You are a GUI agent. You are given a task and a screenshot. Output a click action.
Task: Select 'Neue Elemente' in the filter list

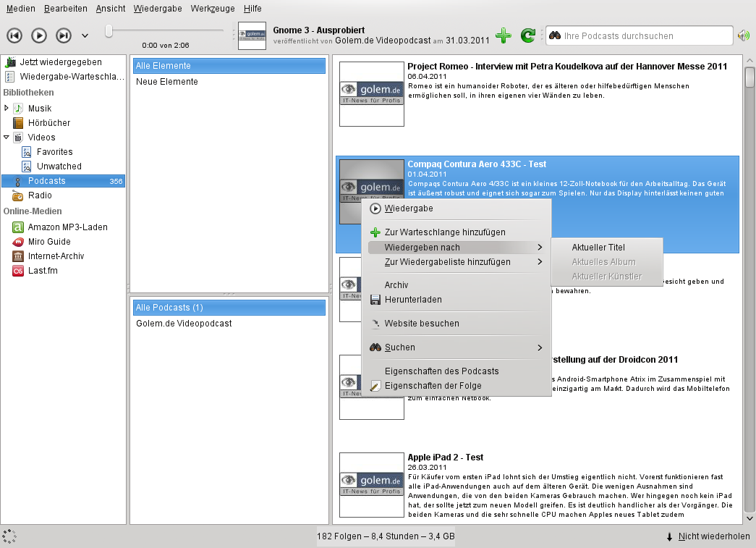point(229,82)
